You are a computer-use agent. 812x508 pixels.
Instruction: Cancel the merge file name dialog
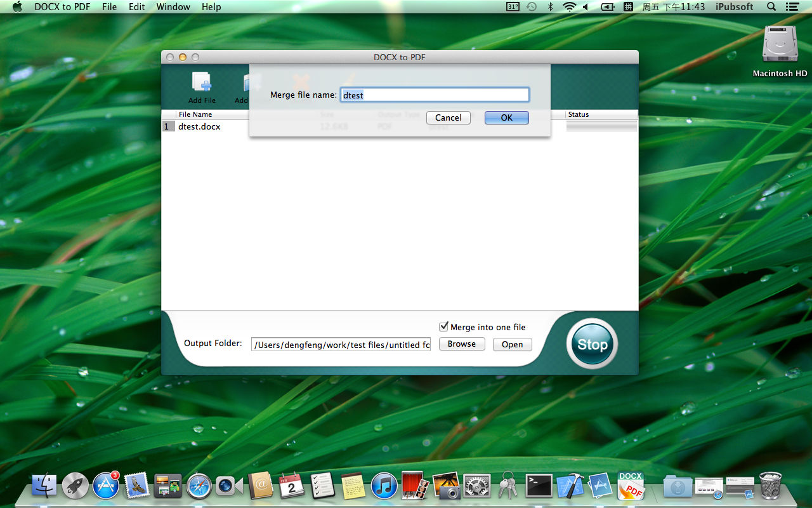point(449,117)
